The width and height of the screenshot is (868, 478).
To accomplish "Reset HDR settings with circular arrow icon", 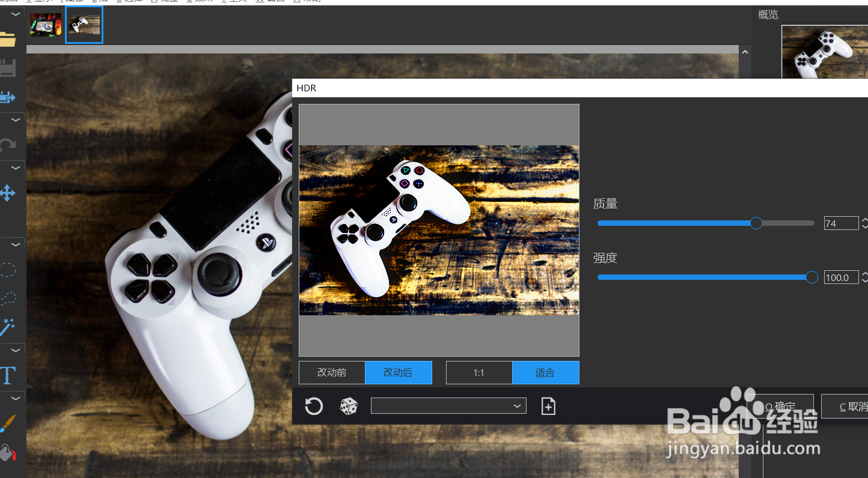I will 314,407.
